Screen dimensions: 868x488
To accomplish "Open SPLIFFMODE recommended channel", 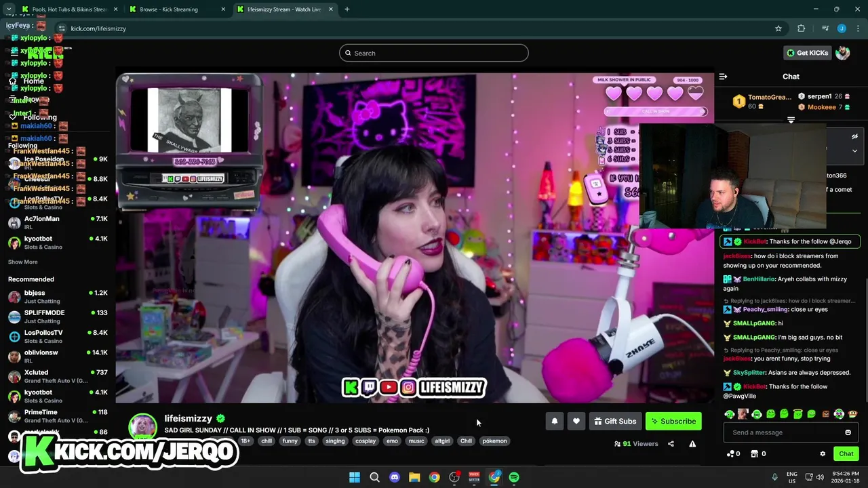I will tap(58, 317).
